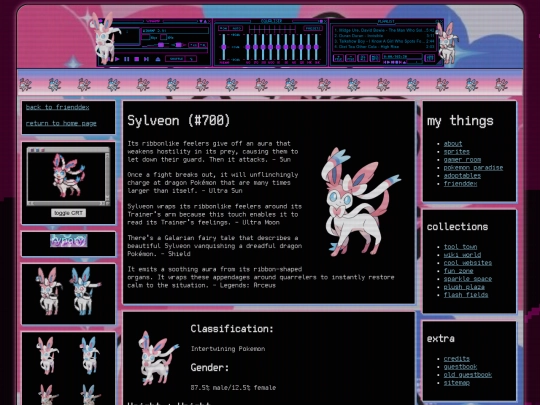Viewport: 540px width, 405px height.
Task: Open the tool town collection
Action: [460, 247]
